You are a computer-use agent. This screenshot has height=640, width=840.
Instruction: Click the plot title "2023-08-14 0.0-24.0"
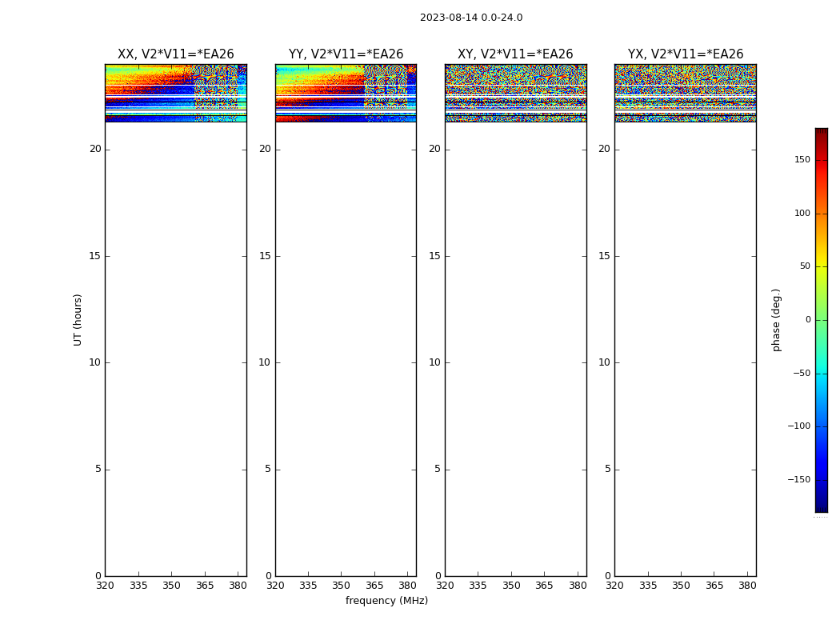click(x=471, y=18)
